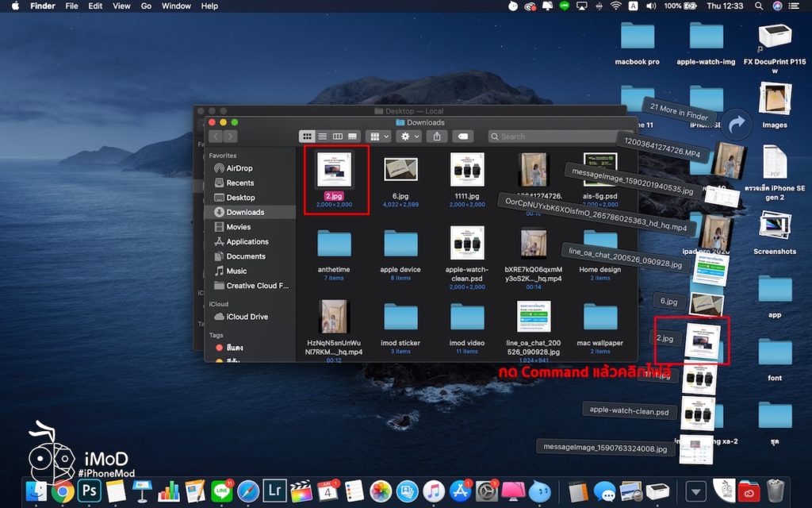Image resolution: width=812 pixels, height=508 pixels.
Task: Click the Share button in Finder toolbar
Action: tap(437, 137)
